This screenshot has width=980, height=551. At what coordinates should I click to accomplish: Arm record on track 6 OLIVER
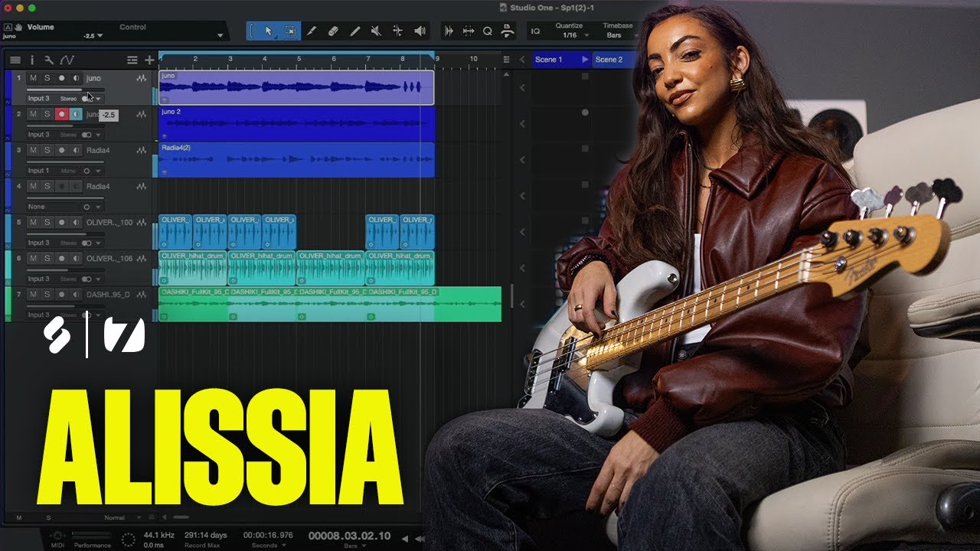(x=61, y=258)
